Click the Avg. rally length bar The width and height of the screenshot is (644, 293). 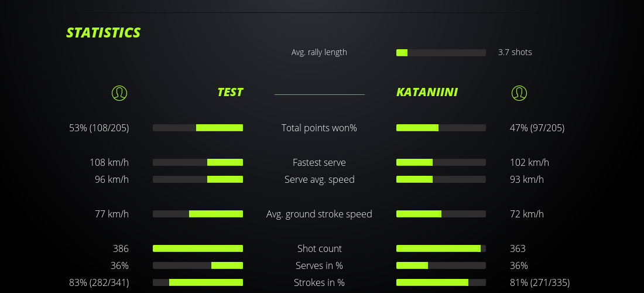coord(441,53)
